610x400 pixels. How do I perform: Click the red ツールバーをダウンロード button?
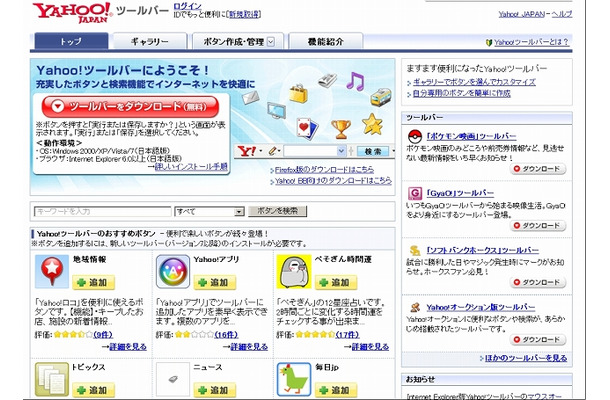point(130,106)
